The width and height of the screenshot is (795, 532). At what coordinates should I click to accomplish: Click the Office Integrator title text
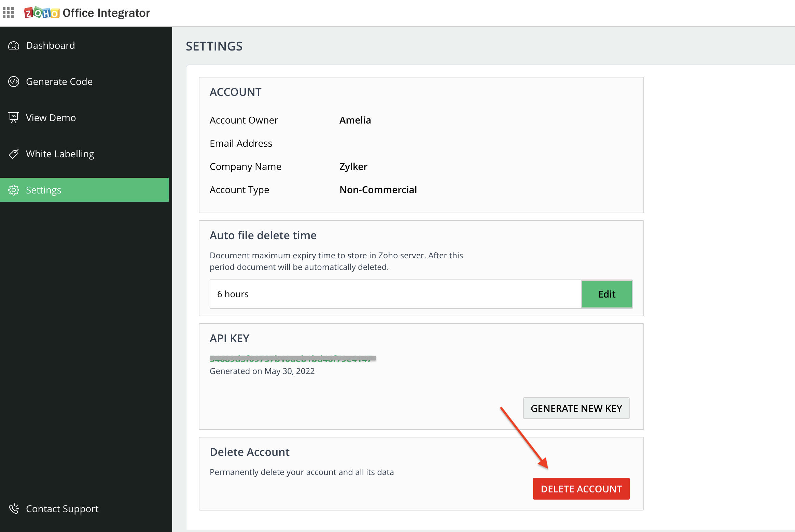106,13
